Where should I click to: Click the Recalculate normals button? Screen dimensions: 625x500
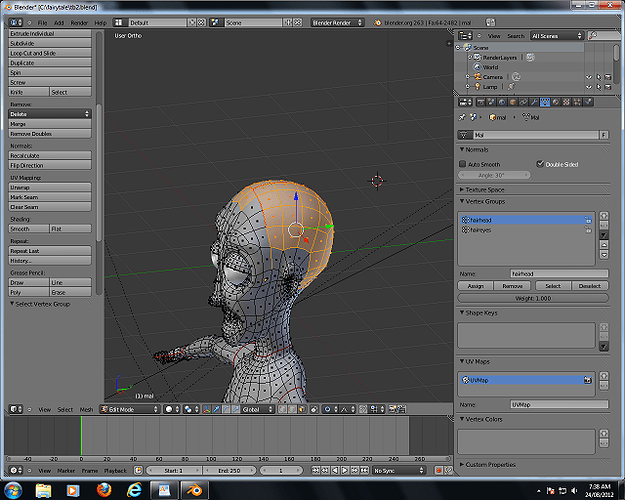click(x=50, y=156)
